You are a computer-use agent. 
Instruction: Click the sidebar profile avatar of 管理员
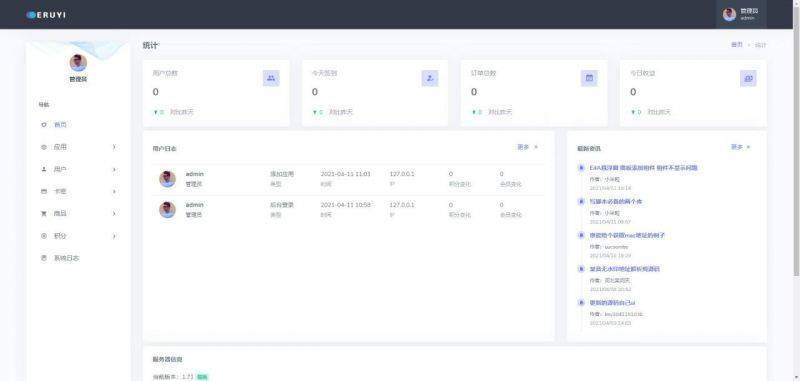coord(78,63)
